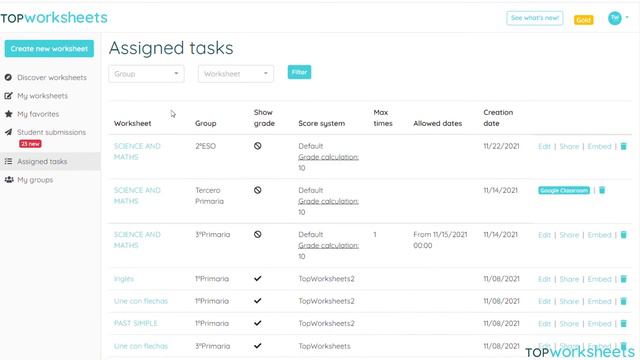Open My favorites section

[x=38, y=114]
